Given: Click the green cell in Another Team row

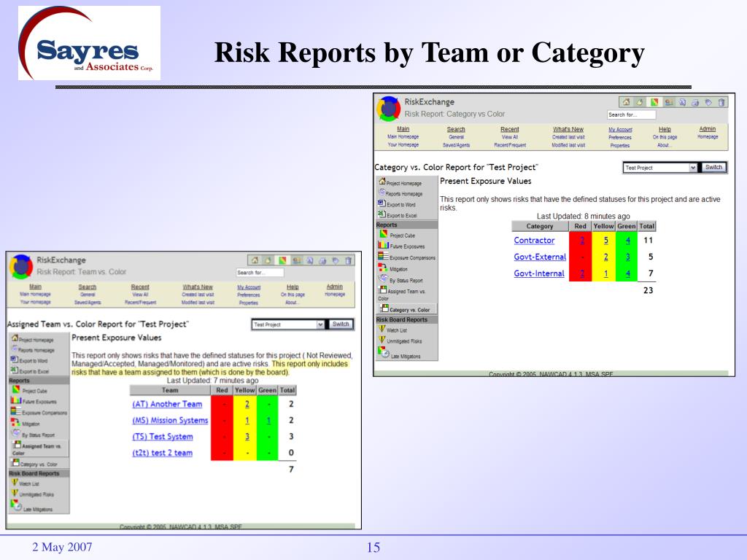Looking at the screenshot, I should [x=267, y=404].
